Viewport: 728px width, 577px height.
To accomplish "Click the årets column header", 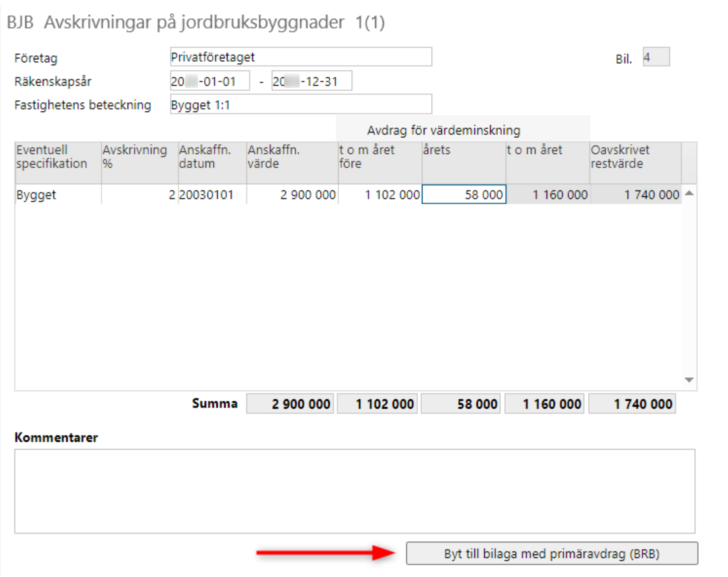I will pos(464,163).
